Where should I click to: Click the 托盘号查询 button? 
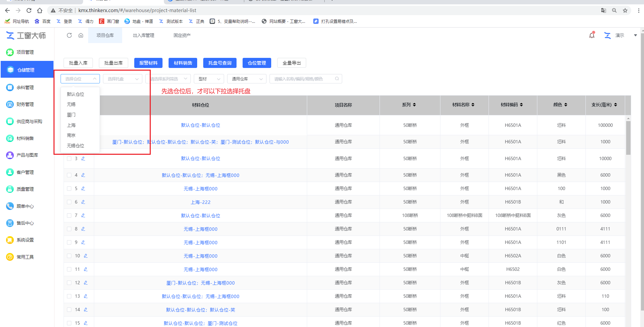pos(220,63)
